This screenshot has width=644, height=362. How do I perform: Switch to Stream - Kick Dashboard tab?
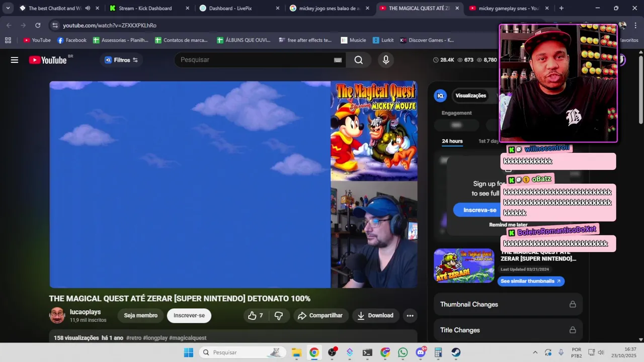145,8
